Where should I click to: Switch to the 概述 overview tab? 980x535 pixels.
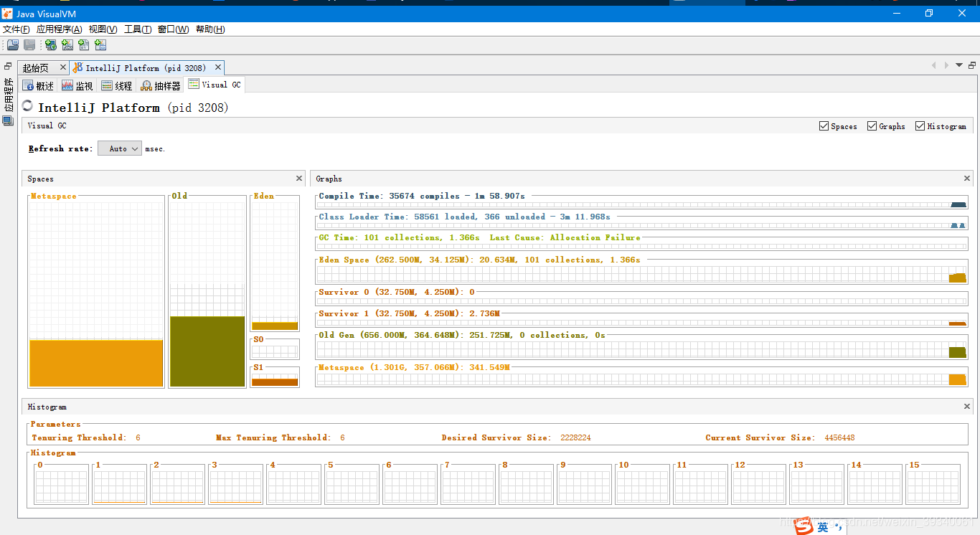pyautogui.click(x=39, y=85)
